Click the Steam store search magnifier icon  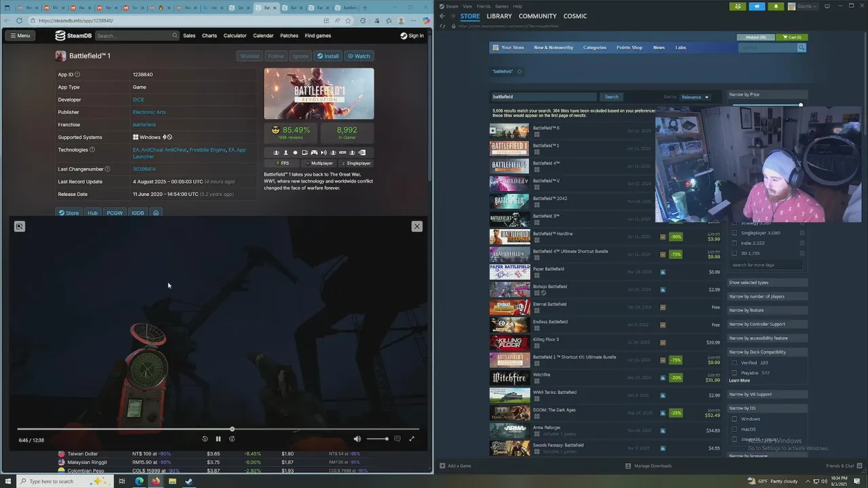(802, 47)
